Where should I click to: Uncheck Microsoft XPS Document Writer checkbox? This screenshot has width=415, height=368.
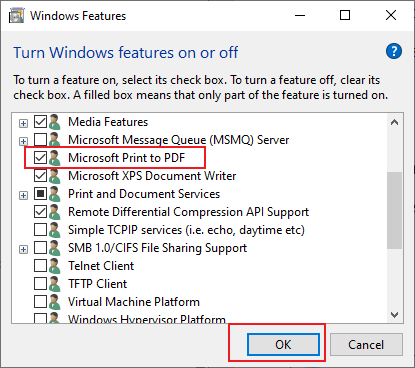[x=40, y=176]
